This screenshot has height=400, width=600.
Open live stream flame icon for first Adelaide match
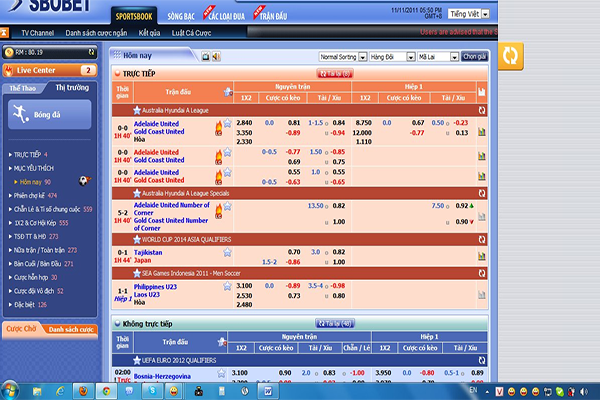pyautogui.click(x=218, y=129)
